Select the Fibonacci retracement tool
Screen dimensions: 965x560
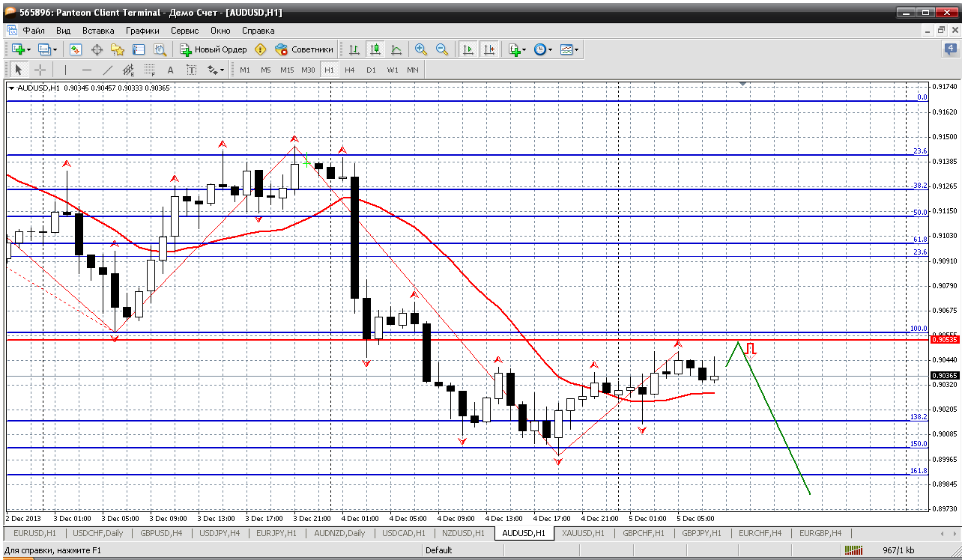click(149, 70)
